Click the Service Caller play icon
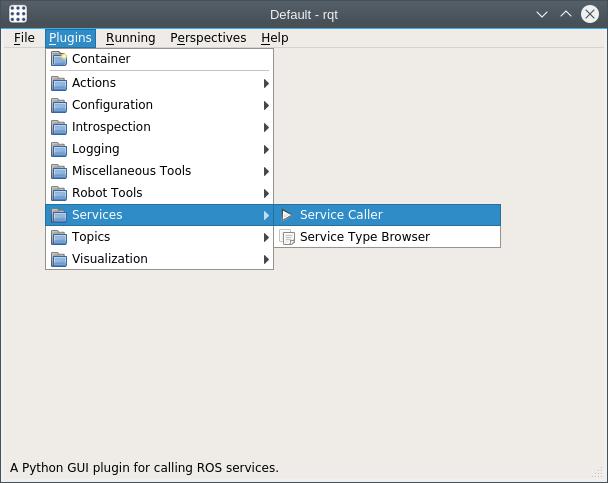Viewport: 608px width, 483px height. point(287,215)
